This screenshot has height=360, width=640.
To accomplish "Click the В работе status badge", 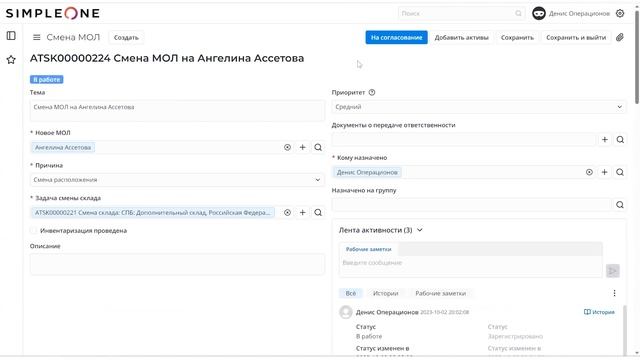I will point(47,80).
